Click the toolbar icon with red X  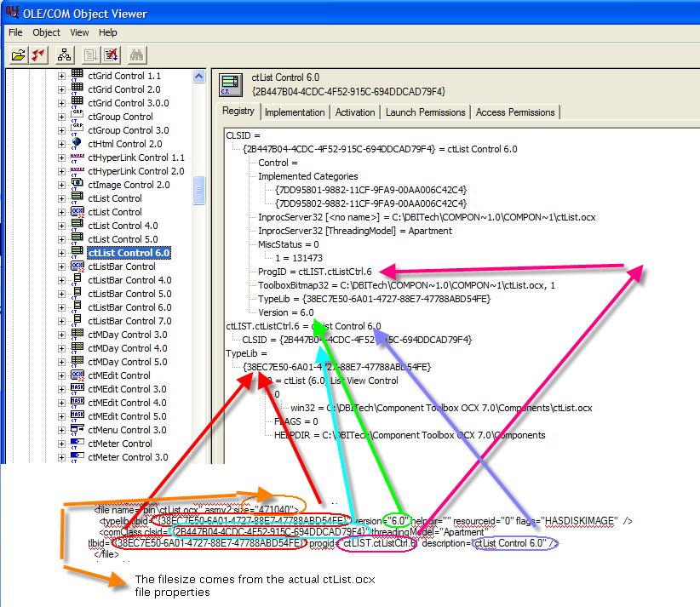(x=111, y=55)
